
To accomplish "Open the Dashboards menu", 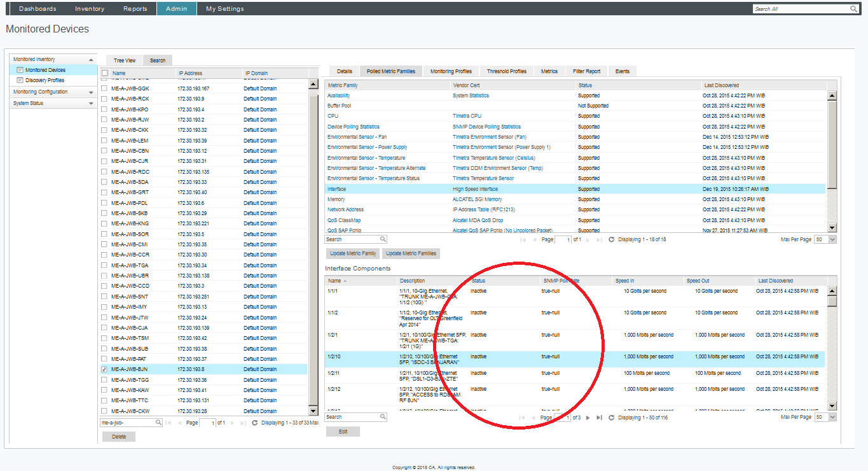I will tap(37, 8).
